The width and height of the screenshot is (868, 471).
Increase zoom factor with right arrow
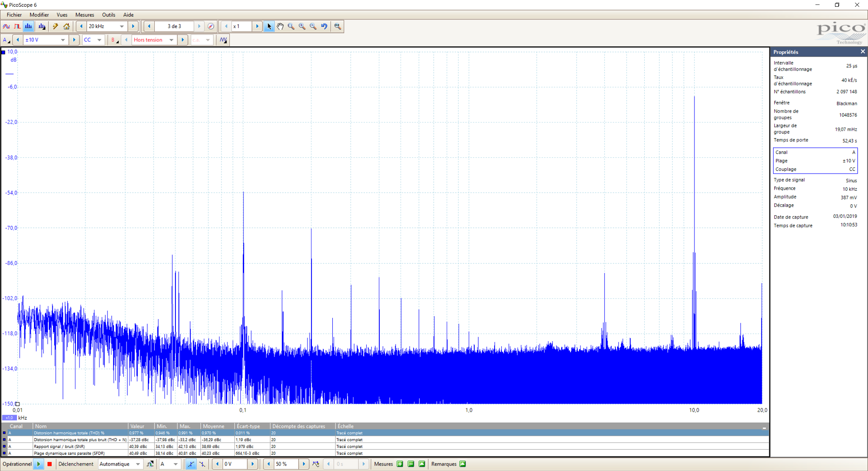[257, 26]
